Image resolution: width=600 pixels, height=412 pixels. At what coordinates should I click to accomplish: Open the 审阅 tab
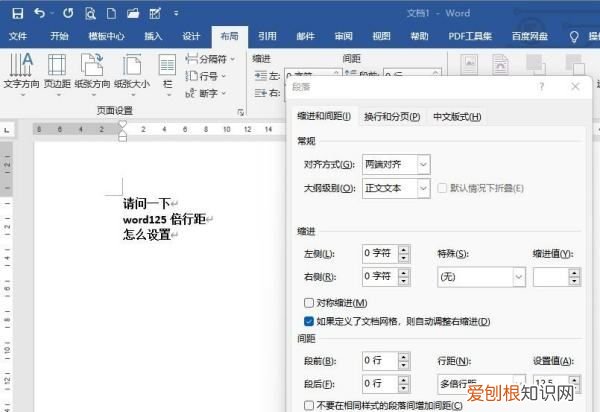(x=343, y=36)
